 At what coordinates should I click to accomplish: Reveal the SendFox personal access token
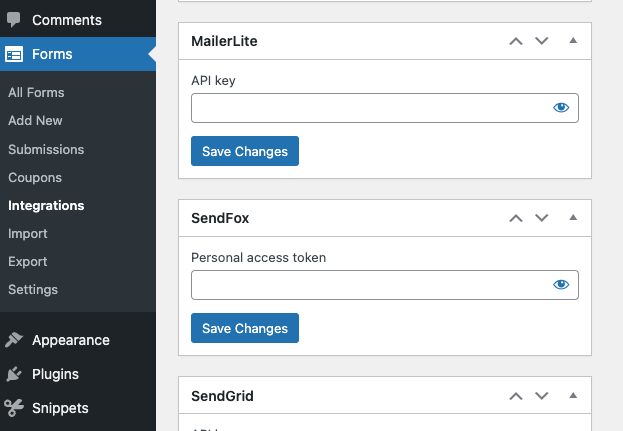point(561,284)
